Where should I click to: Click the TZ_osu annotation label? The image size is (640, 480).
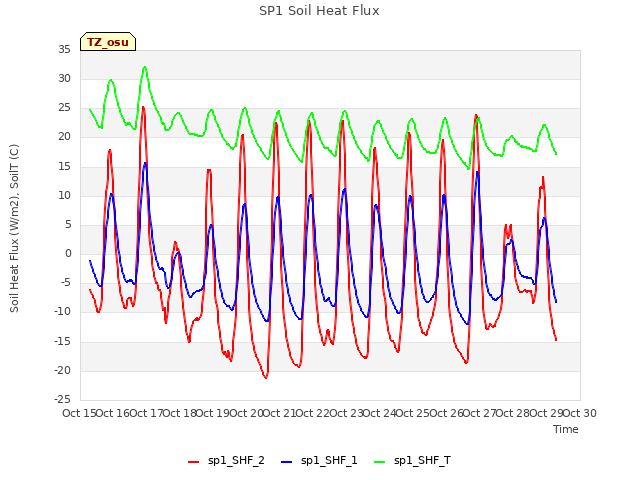(x=108, y=42)
